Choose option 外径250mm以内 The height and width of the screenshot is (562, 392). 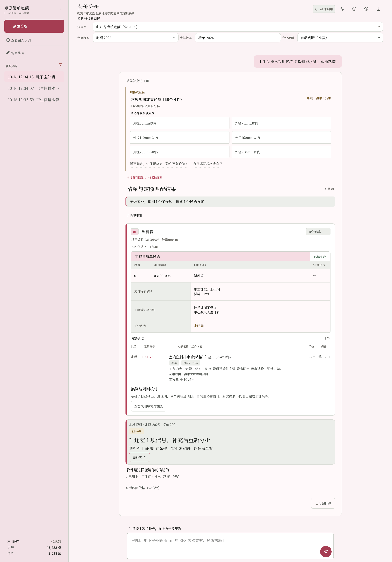point(281,152)
